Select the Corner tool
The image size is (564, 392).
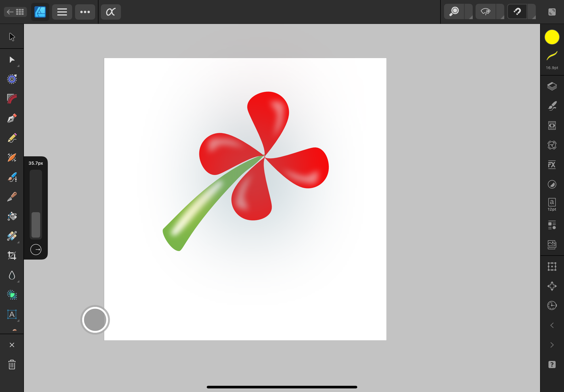[x=12, y=98]
